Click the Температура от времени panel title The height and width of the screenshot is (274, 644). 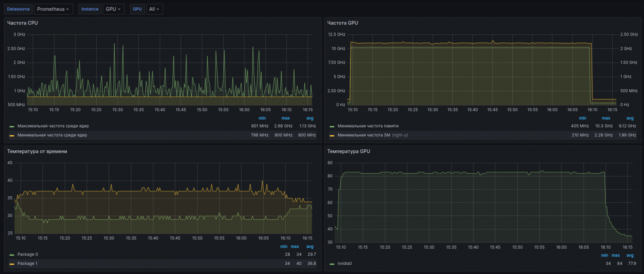(x=37, y=151)
